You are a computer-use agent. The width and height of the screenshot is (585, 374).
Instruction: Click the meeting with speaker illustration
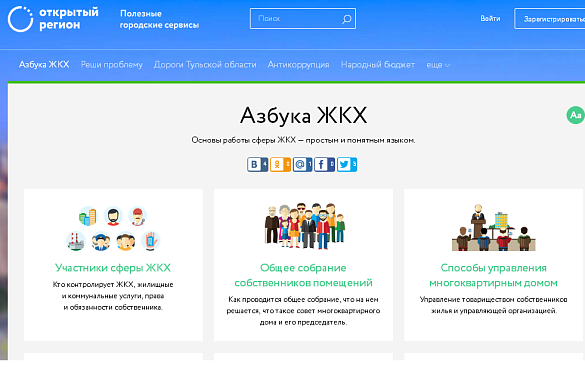[494, 227]
